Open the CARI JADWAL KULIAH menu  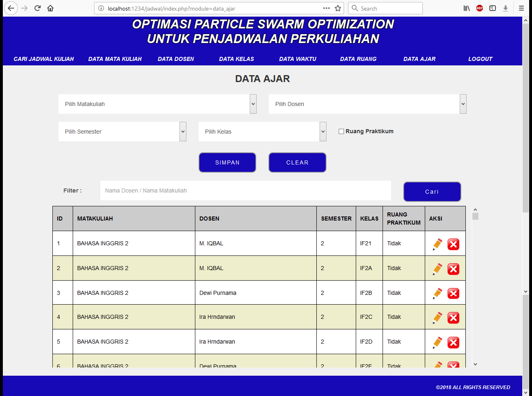(44, 59)
